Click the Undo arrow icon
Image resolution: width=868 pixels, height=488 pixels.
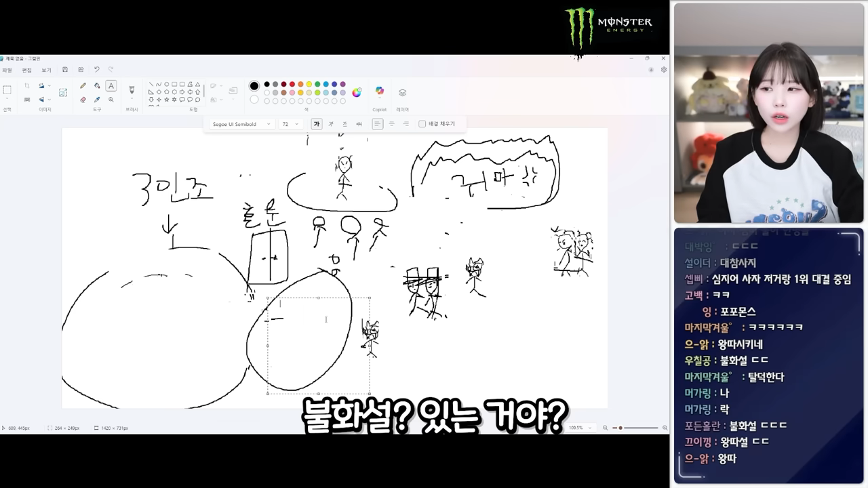coord(97,69)
